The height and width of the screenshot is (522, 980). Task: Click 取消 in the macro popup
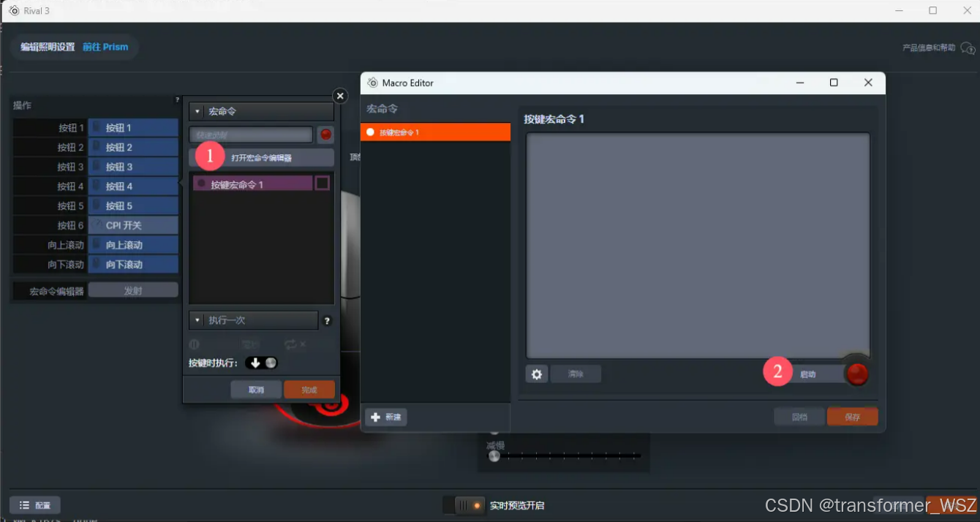(x=256, y=390)
